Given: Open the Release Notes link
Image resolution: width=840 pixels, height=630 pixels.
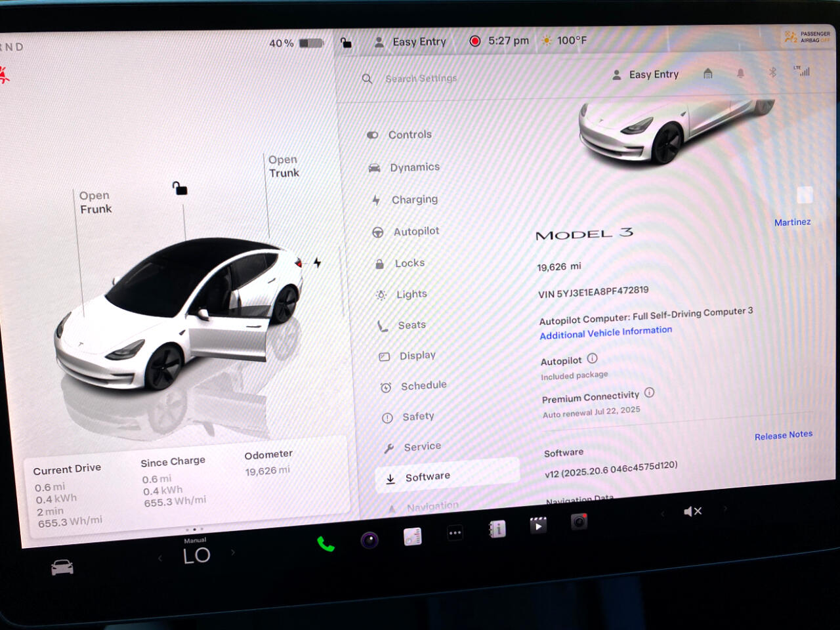Looking at the screenshot, I should pos(784,435).
